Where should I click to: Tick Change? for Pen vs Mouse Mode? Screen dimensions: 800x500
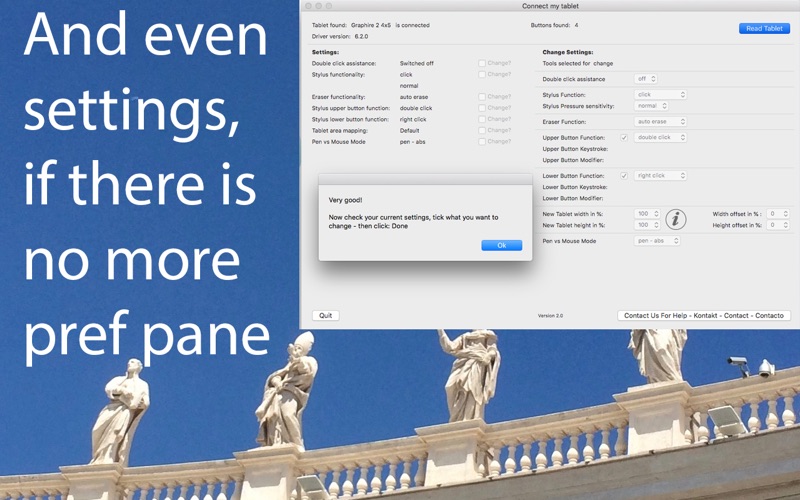(x=482, y=141)
